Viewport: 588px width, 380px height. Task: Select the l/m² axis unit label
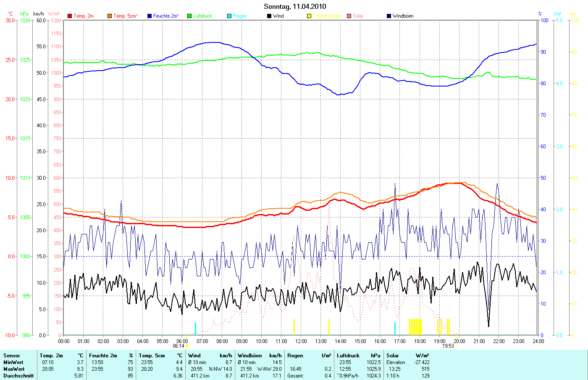click(557, 14)
